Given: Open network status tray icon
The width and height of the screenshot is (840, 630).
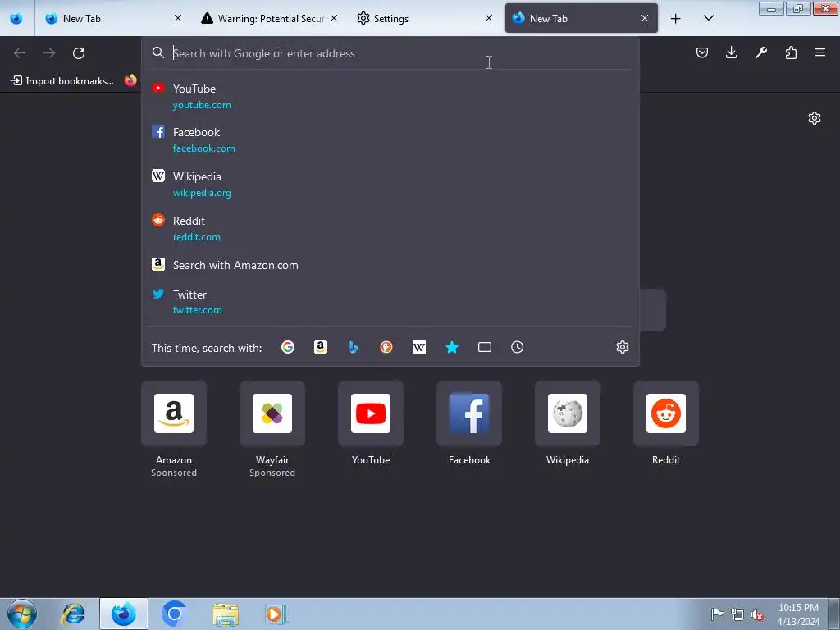Looking at the screenshot, I should pos(737,614).
